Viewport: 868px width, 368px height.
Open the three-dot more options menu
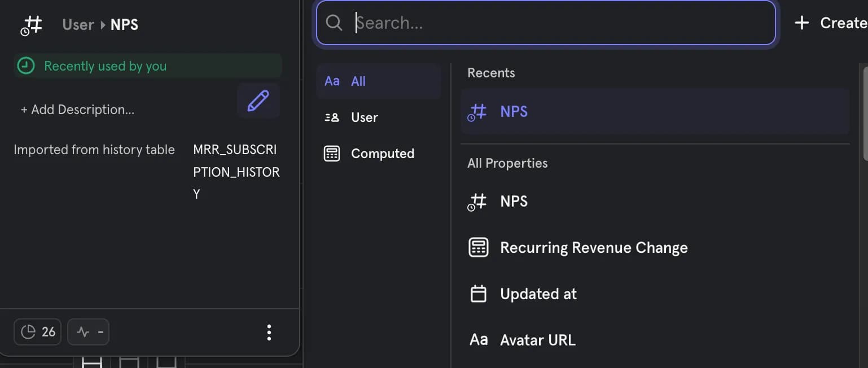pos(269,332)
